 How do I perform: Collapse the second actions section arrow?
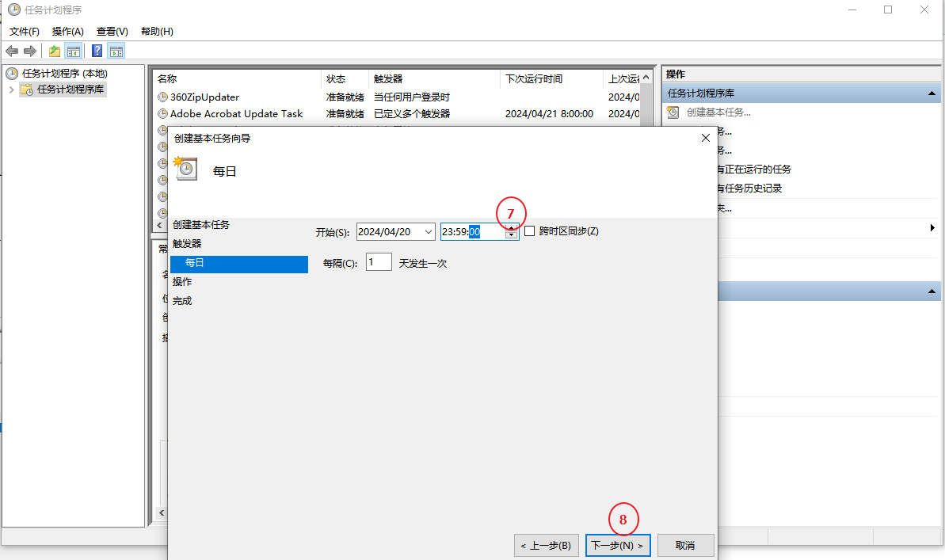pos(932,291)
